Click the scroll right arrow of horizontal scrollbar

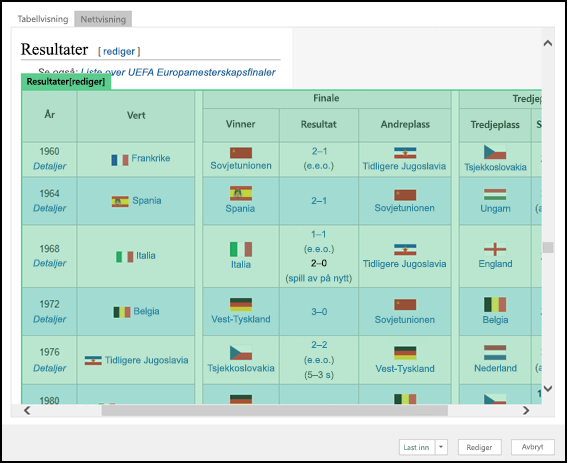coord(526,411)
